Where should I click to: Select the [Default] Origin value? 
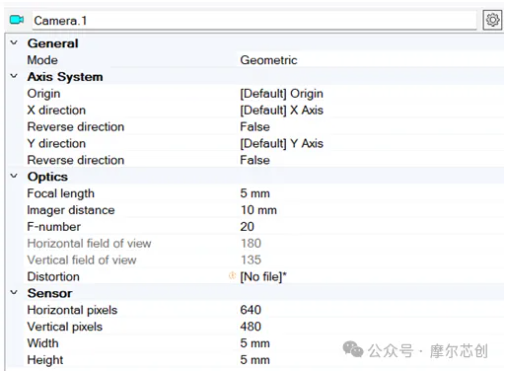pyautogui.click(x=282, y=94)
